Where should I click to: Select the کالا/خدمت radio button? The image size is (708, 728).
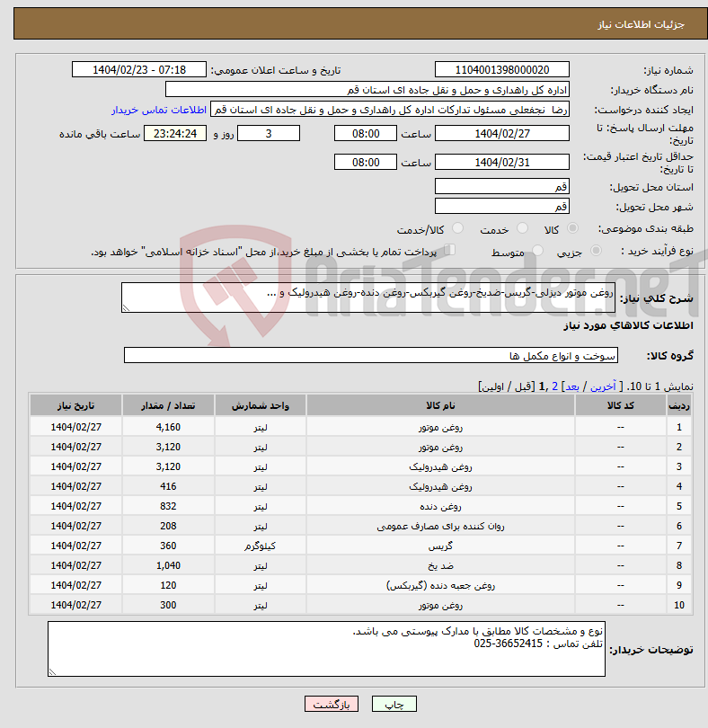coord(457,228)
